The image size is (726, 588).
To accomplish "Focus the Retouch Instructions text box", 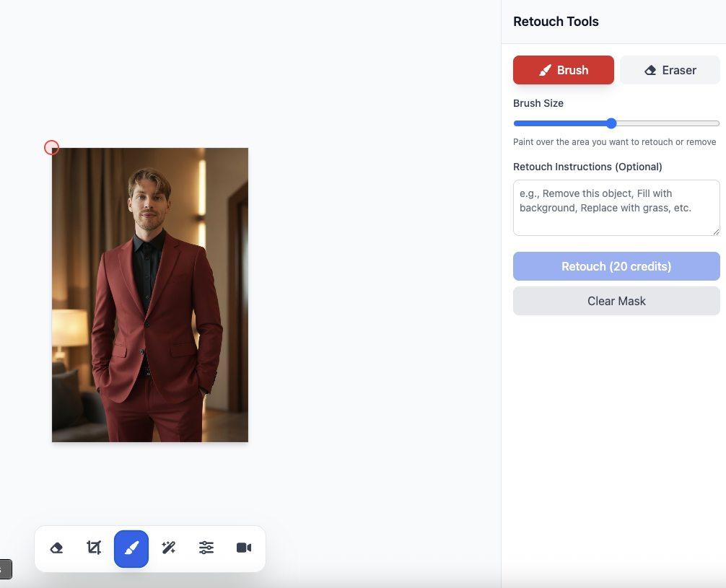I will point(616,208).
